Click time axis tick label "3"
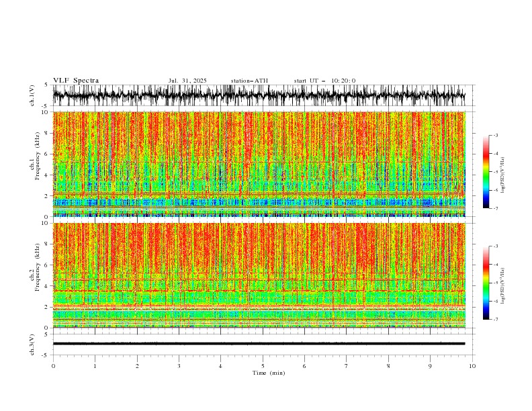Image resolution: width=532 pixels, height=411 pixels. coord(179,366)
